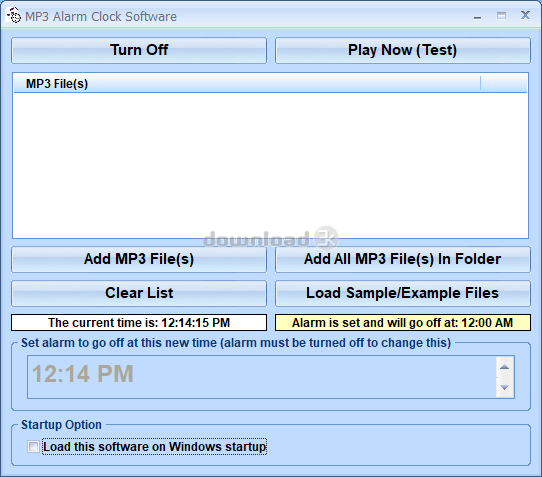Turn Off the alarm
Screen dimensions: 542x477
(x=139, y=50)
